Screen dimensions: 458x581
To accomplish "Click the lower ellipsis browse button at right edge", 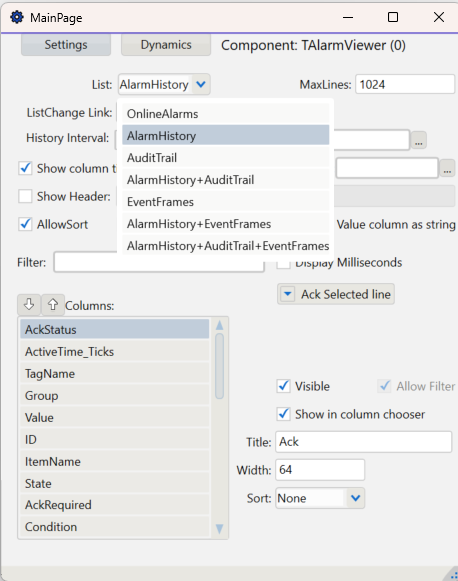I will coord(447,168).
